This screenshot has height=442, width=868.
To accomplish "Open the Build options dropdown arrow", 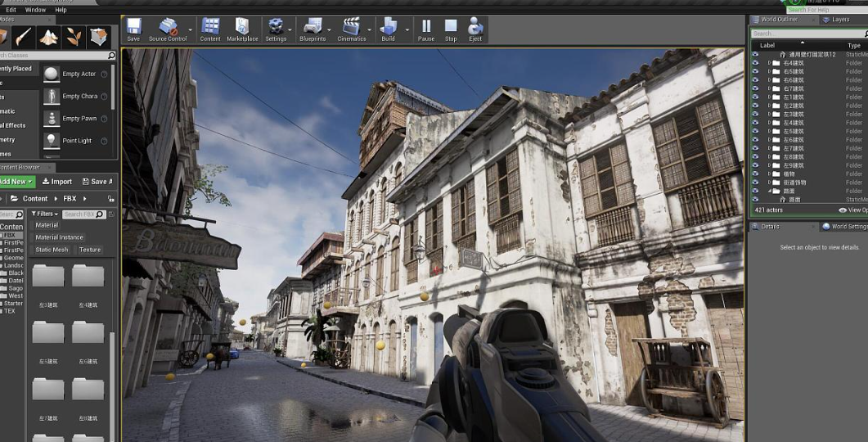I will pos(407,30).
